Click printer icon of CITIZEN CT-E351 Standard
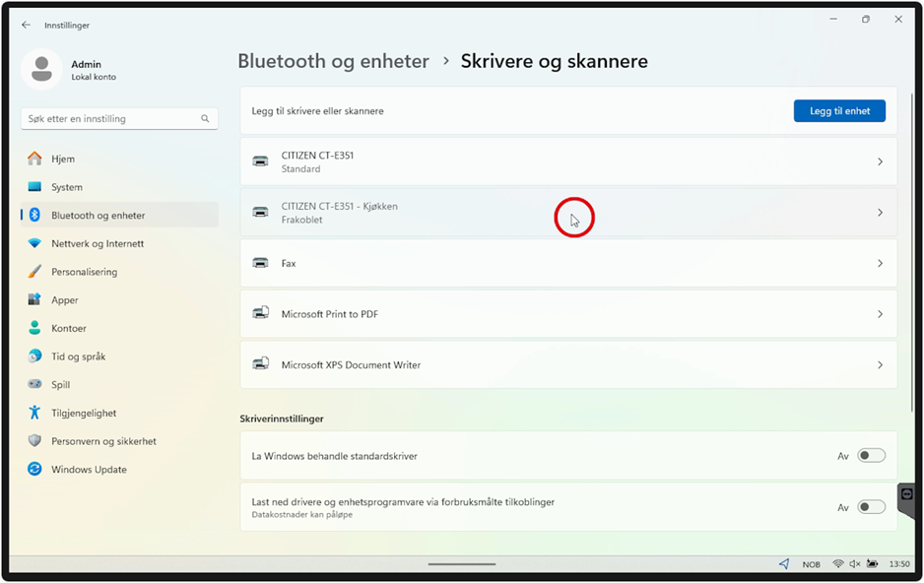The height and width of the screenshot is (583, 924). [260, 162]
